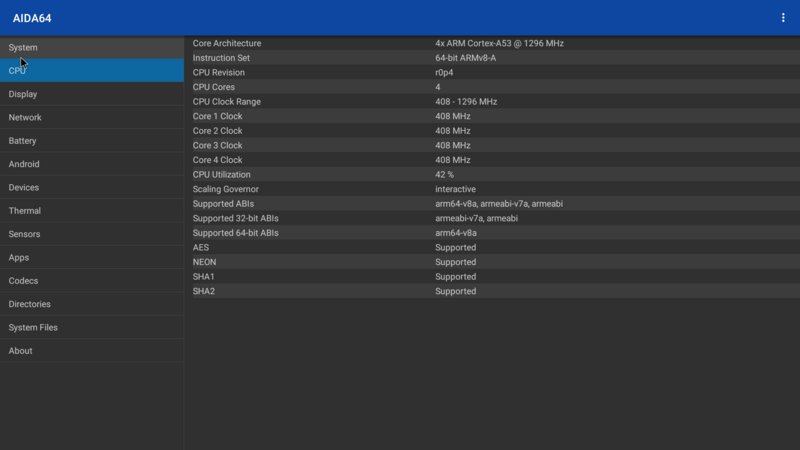
Task: Click the '64-bit ARMv8-A' value
Action: (x=466, y=58)
